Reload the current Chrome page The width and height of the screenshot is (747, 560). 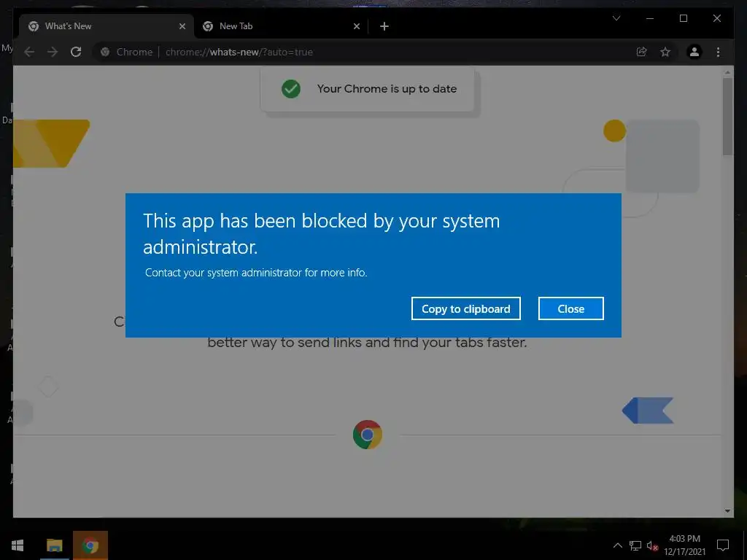pos(76,52)
